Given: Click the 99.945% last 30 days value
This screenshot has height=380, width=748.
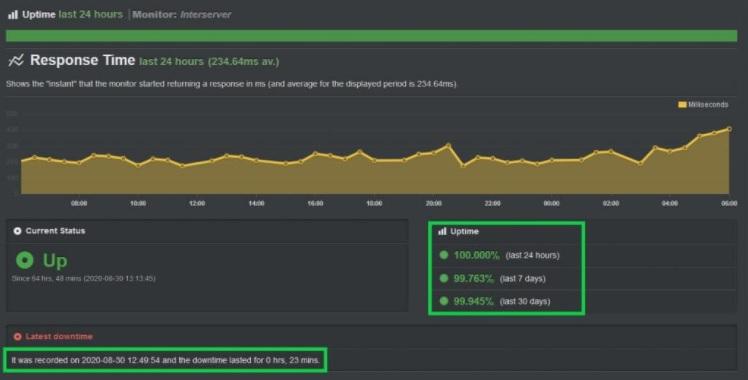Looking at the screenshot, I should pyautogui.click(x=473, y=301).
